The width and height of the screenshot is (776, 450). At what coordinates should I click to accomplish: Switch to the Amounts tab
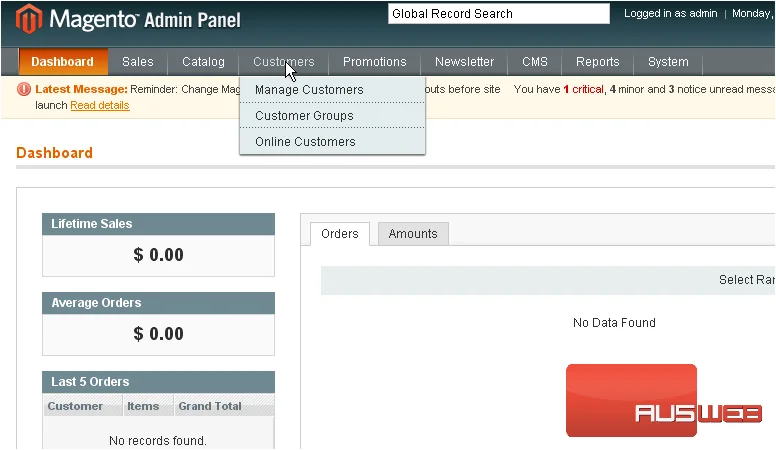[413, 234]
